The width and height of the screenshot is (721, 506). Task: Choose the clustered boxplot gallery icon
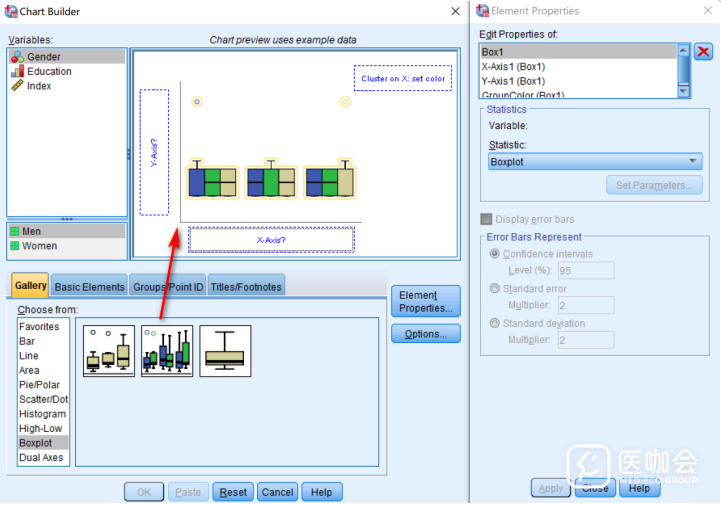167,351
